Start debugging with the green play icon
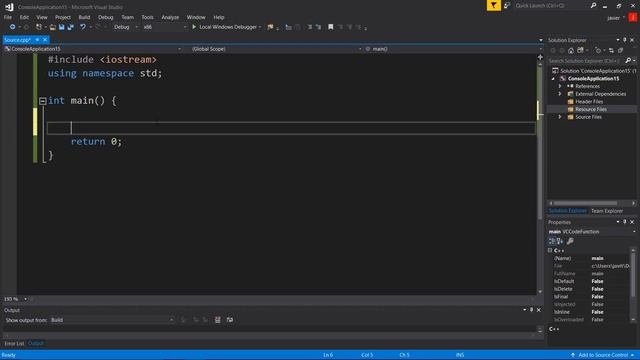Image resolution: width=640 pixels, height=360 pixels. pyautogui.click(x=194, y=27)
